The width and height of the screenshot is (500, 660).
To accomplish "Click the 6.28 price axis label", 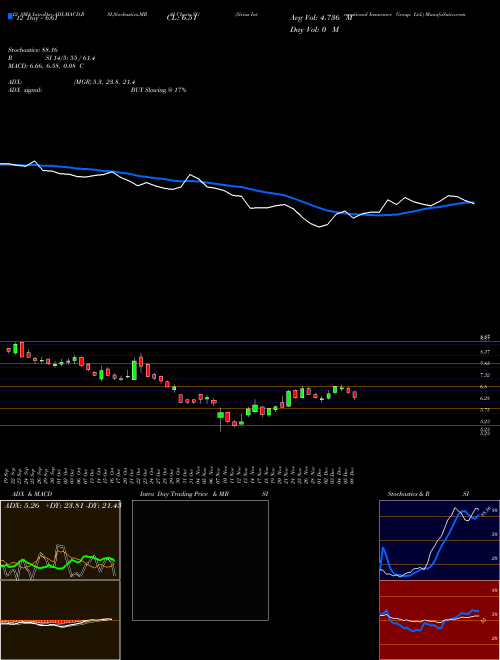I will tap(485, 398).
